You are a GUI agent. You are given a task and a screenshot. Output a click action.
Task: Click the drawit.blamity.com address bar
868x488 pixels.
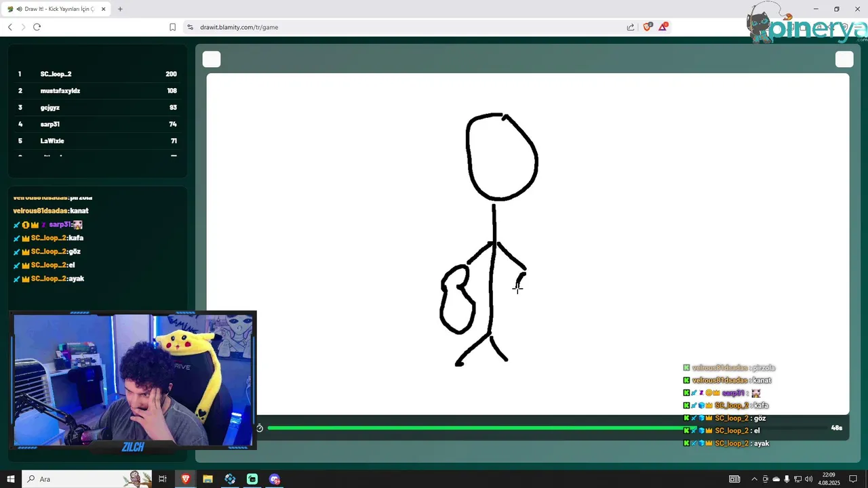coord(407,27)
